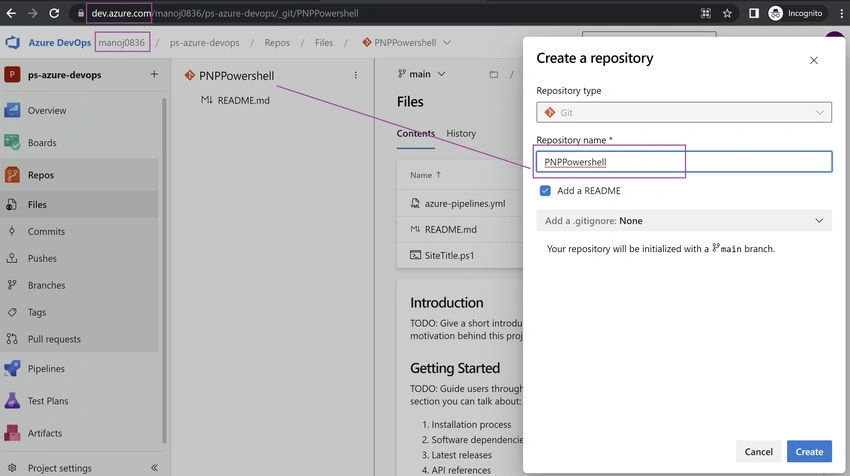Select Commits under Repos

46,231
